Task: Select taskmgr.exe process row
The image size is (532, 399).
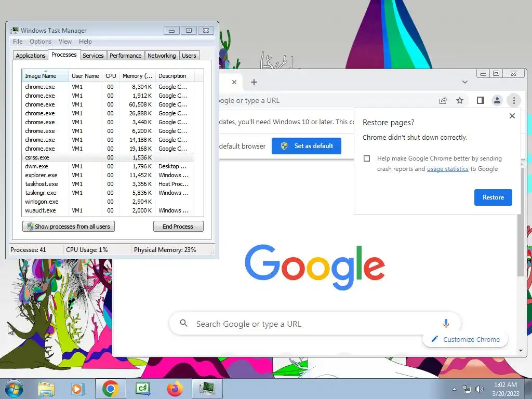Action: tap(108, 193)
